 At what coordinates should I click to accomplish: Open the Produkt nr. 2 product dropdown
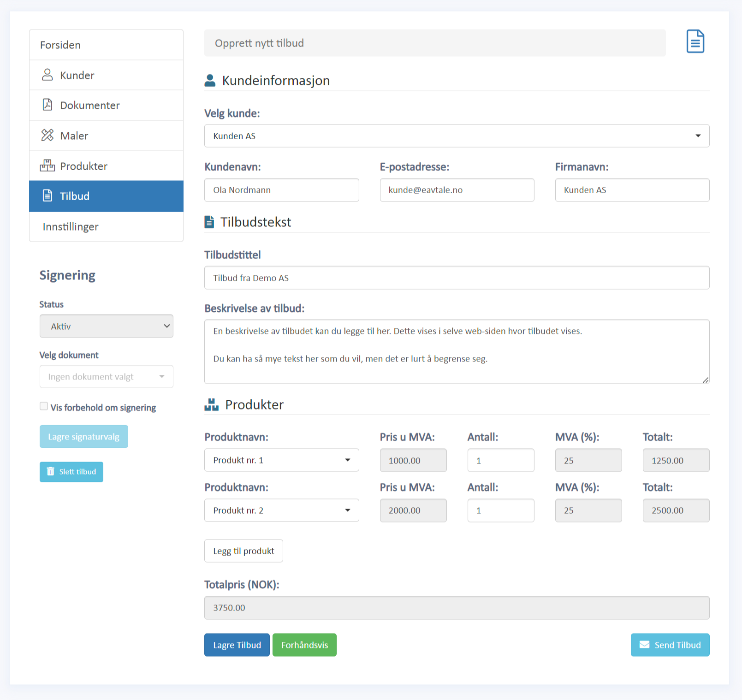[x=281, y=510]
